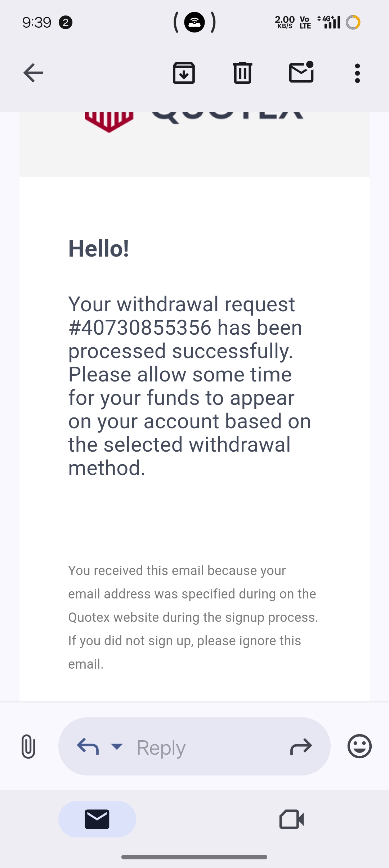Forward the email with forward arrow

pyautogui.click(x=301, y=746)
